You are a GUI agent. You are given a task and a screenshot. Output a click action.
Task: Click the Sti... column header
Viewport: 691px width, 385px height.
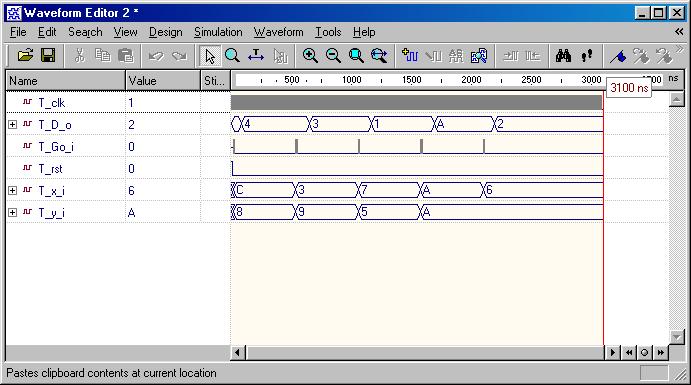click(215, 81)
